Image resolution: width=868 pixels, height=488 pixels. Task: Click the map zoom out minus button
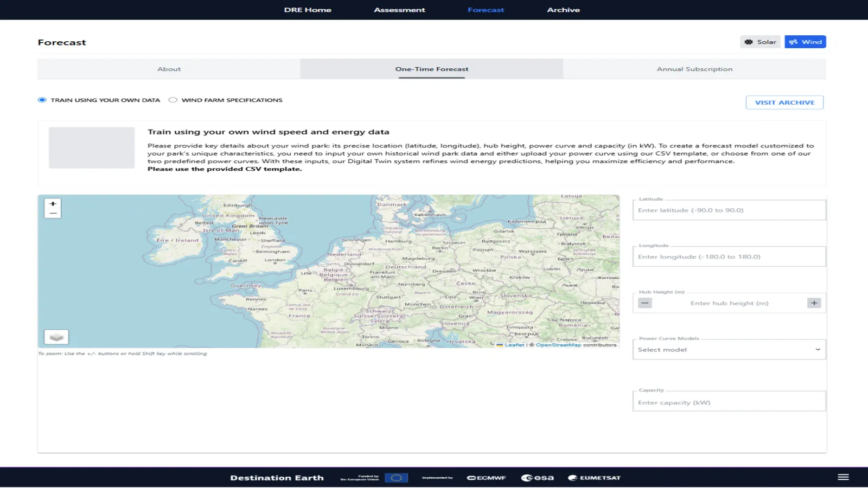click(53, 214)
